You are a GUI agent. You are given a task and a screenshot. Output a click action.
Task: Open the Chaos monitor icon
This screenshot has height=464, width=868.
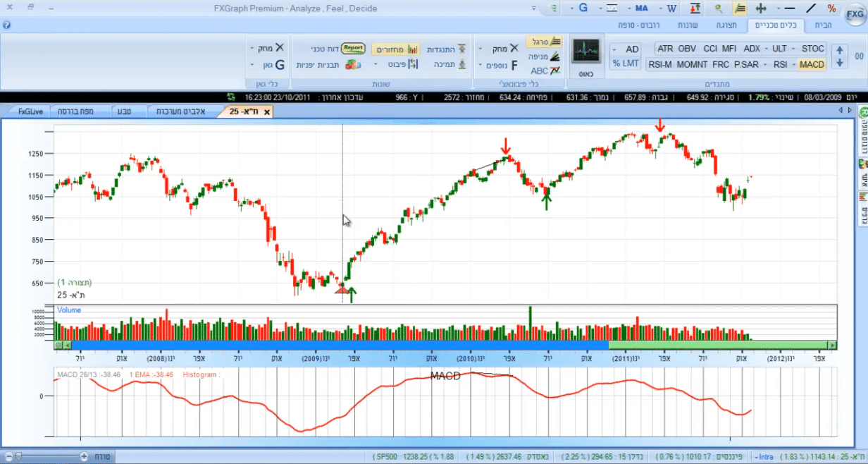tap(585, 54)
